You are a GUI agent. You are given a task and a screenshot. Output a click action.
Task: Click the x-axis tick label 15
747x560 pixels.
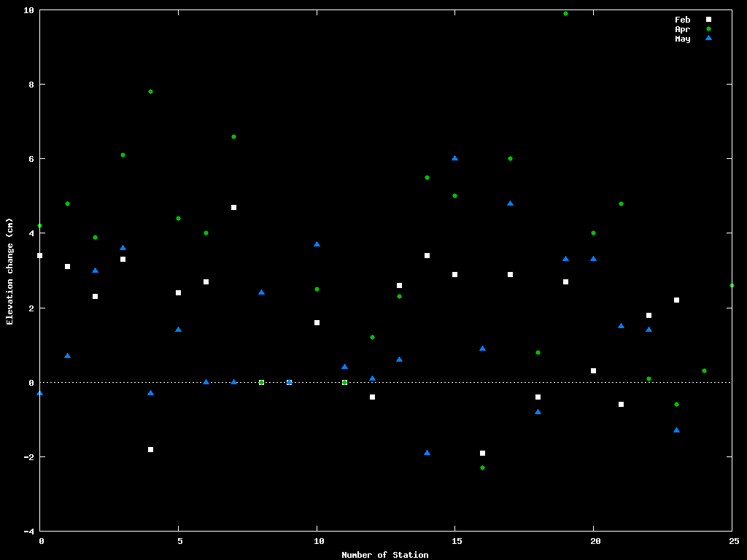[x=457, y=541]
